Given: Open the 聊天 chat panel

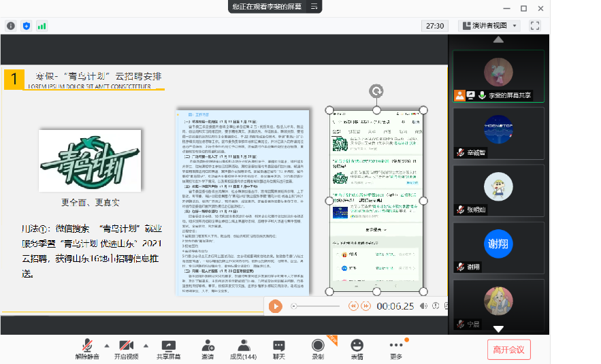Looking at the screenshot, I should 279,349.
